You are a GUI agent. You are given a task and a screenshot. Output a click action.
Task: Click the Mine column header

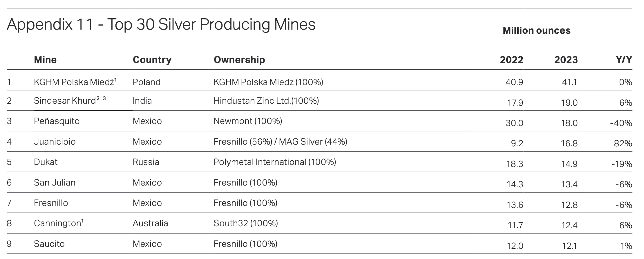pyautogui.click(x=45, y=60)
